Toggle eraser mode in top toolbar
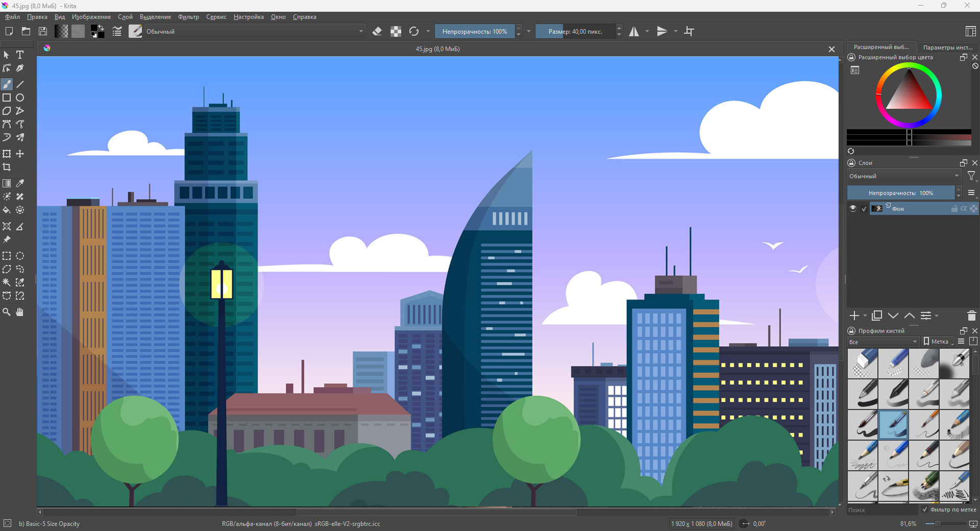This screenshot has height=531, width=980. [x=377, y=32]
